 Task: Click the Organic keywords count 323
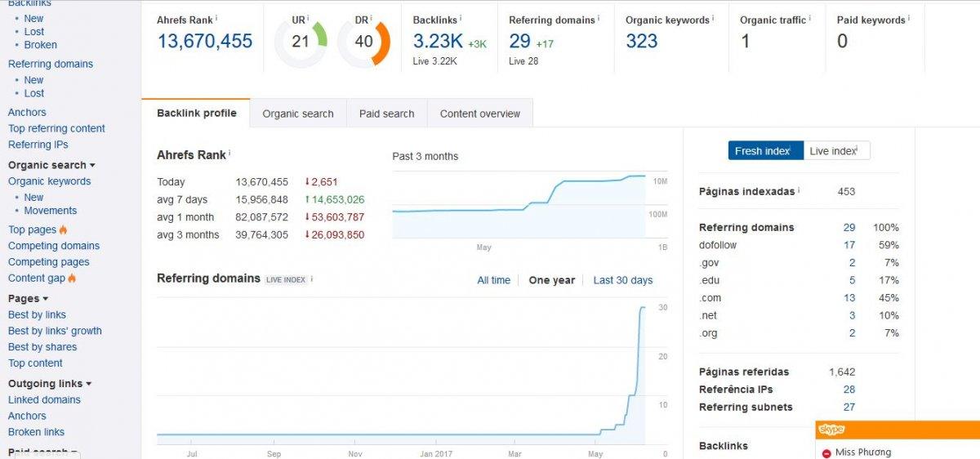[x=642, y=42]
